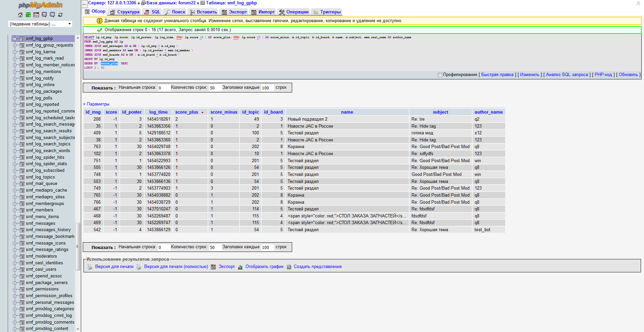Click the left arrow icon to collapse the navigation panel
644x332 pixels.
85,4
